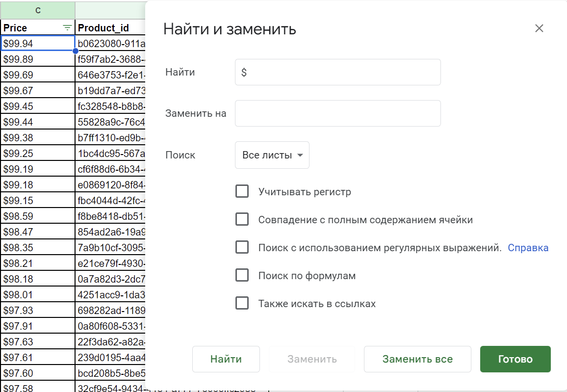Select the cell containing $99.94

(37, 44)
